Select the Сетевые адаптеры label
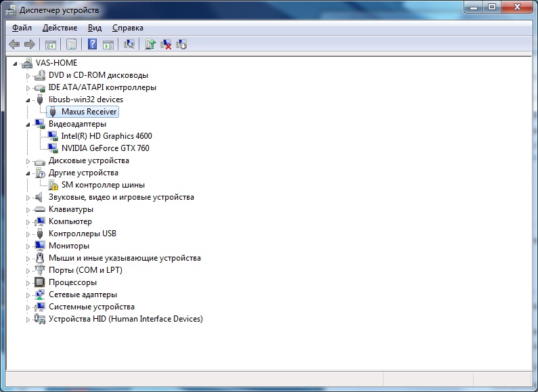 click(83, 295)
